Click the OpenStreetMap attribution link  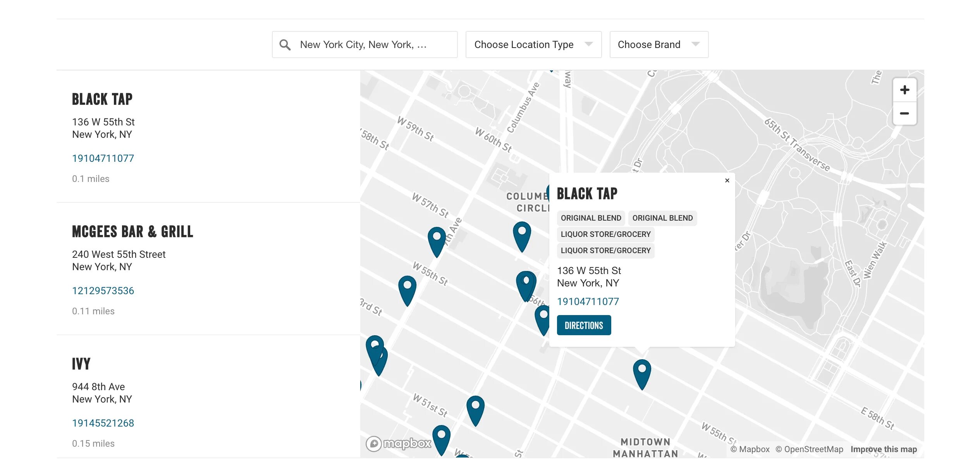point(809,449)
